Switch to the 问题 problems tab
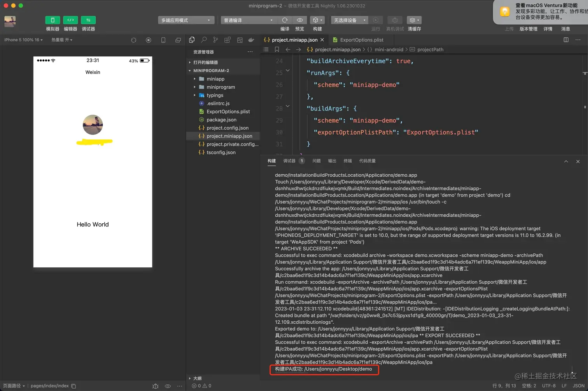This screenshot has height=391, width=588. pyautogui.click(x=317, y=161)
